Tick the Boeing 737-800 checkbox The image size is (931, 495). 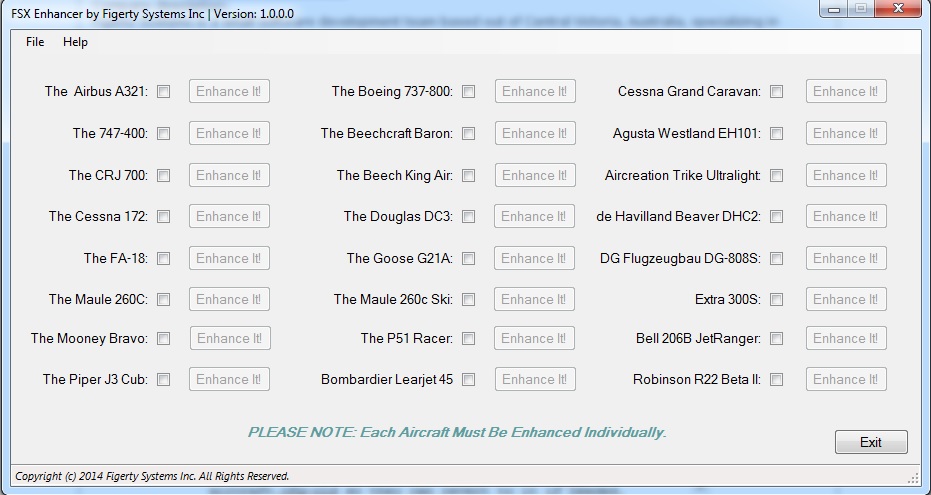tap(468, 91)
